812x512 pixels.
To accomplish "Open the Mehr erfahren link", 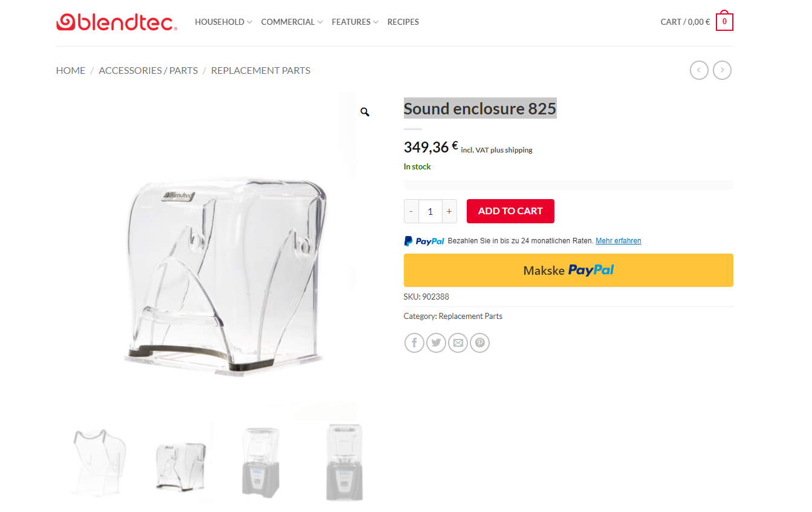I will pyautogui.click(x=619, y=241).
